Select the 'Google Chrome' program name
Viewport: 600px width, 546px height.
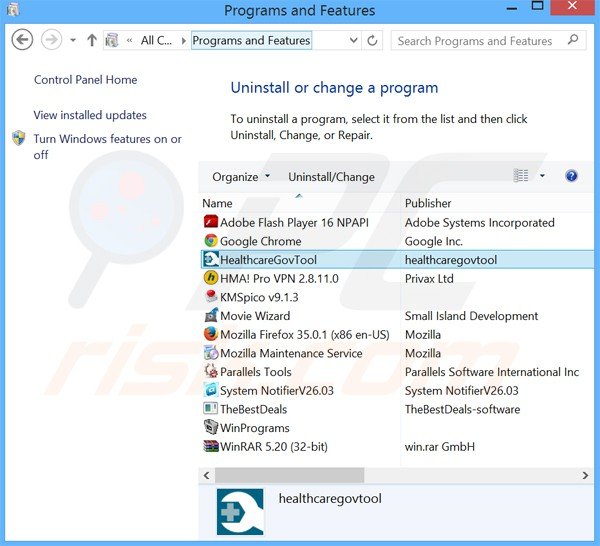261,241
